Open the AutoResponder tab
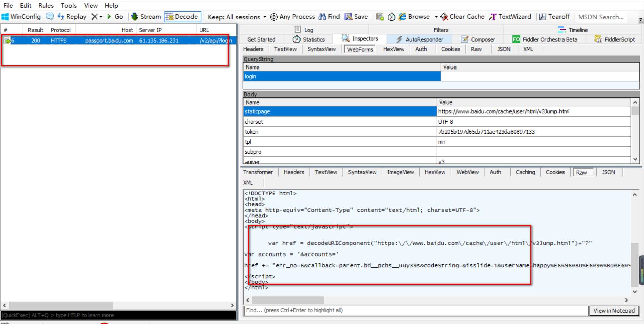 [x=420, y=39]
